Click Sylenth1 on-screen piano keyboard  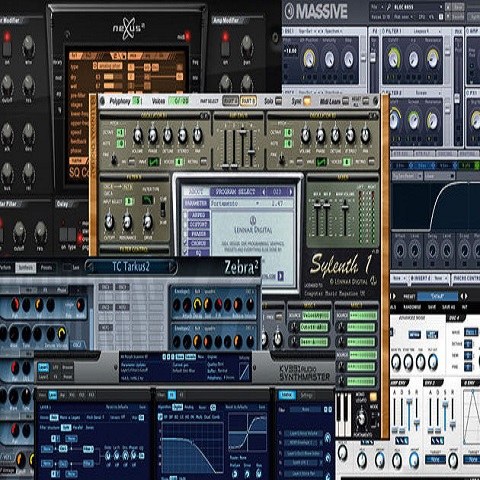[343, 415]
